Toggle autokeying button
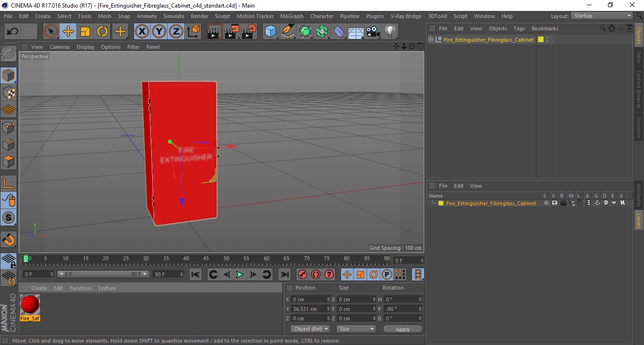The height and width of the screenshot is (345, 644). pos(315,274)
